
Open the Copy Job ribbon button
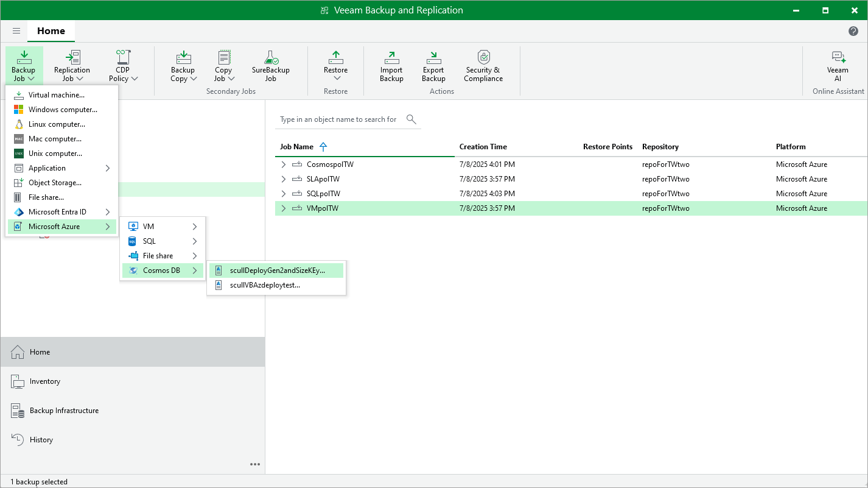coord(224,66)
